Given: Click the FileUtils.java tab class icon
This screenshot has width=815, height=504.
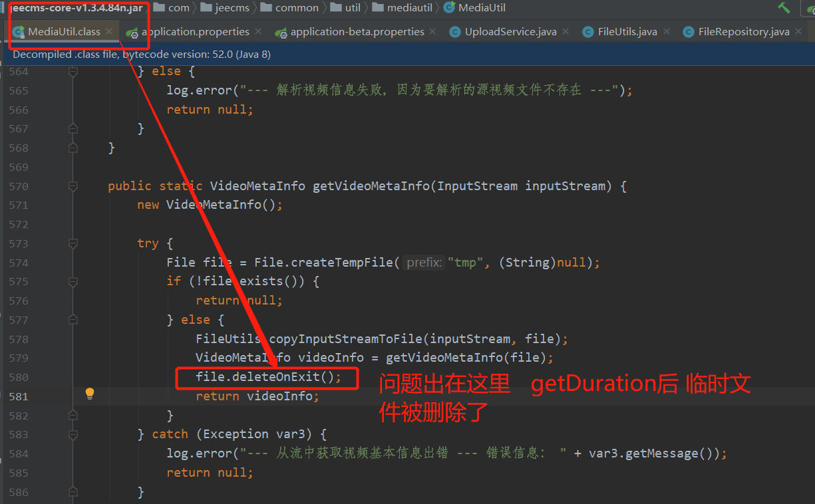Looking at the screenshot, I should click(x=588, y=32).
